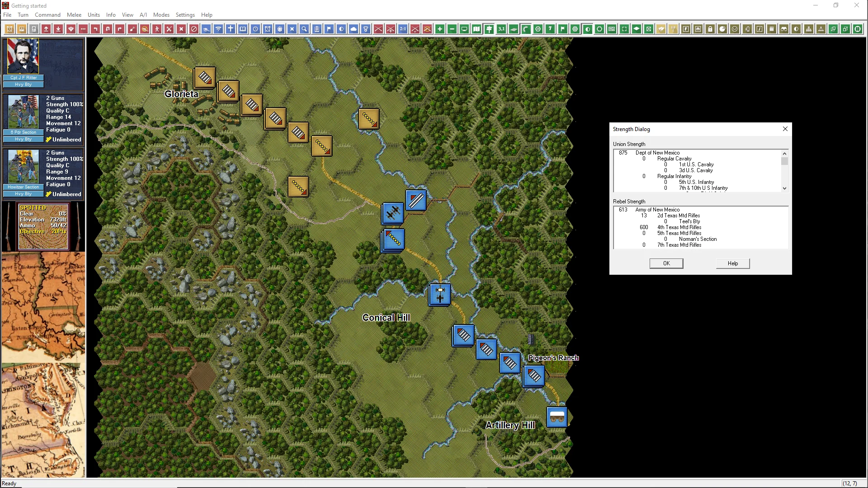Click the blue cloud weather icon
The width and height of the screenshot is (868, 488).
point(354,29)
